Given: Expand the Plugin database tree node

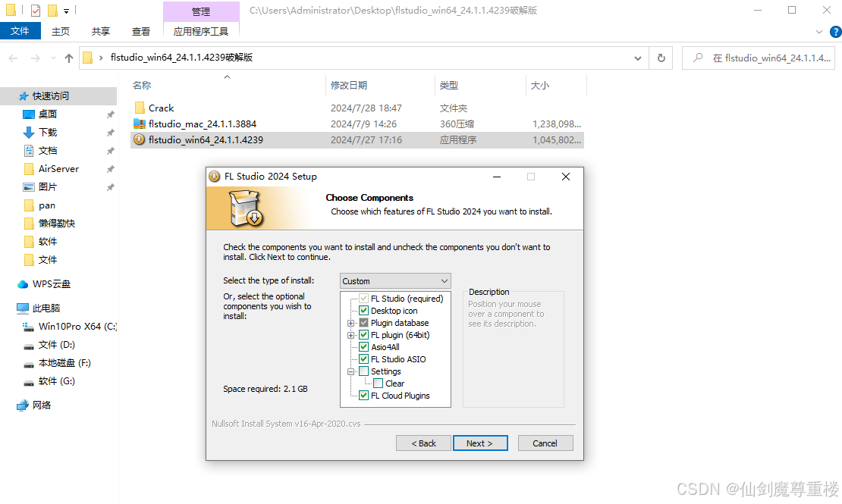Looking at the screenshot, I should click(x=350, y=323).
